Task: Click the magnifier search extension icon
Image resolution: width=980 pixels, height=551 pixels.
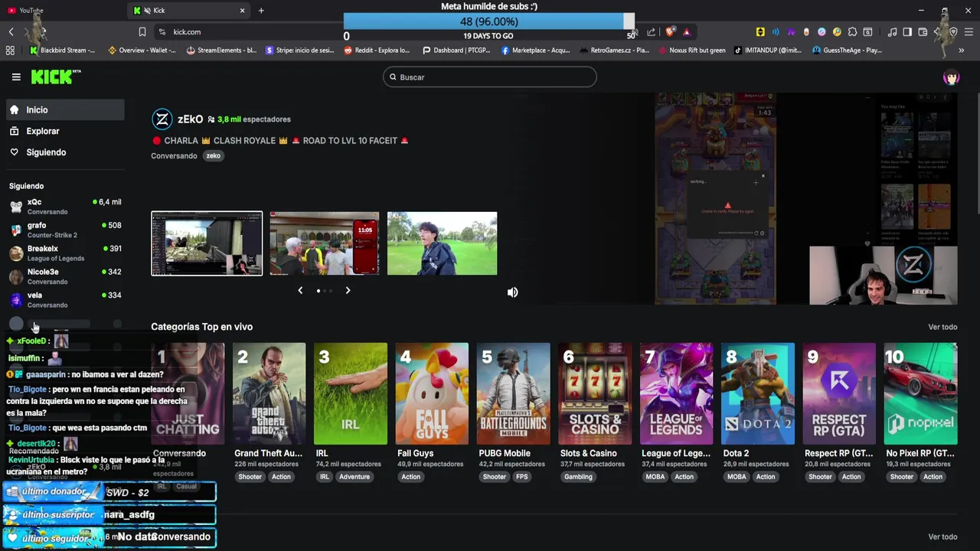Action: [x=836, y=32]
